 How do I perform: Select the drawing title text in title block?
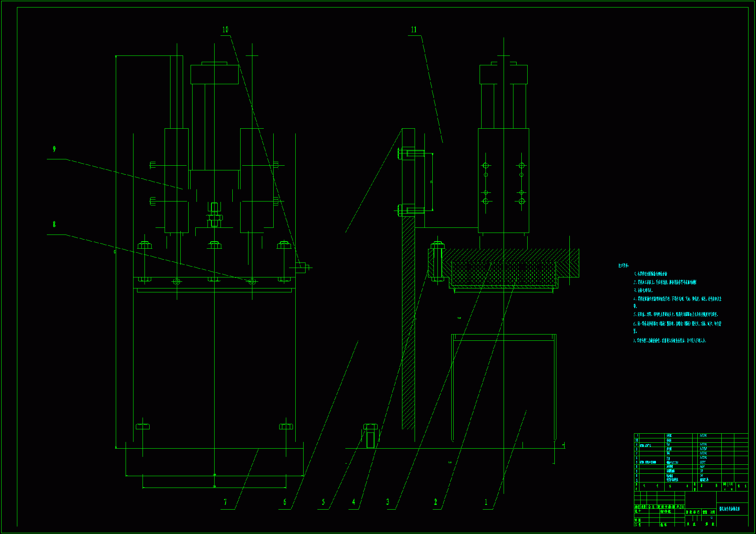(730, 509)
